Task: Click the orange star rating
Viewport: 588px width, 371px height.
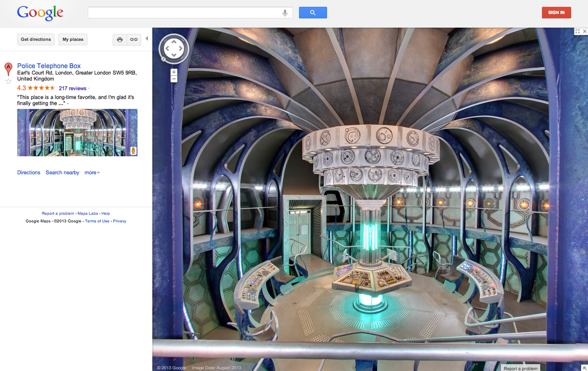Action: coord(41,88)
